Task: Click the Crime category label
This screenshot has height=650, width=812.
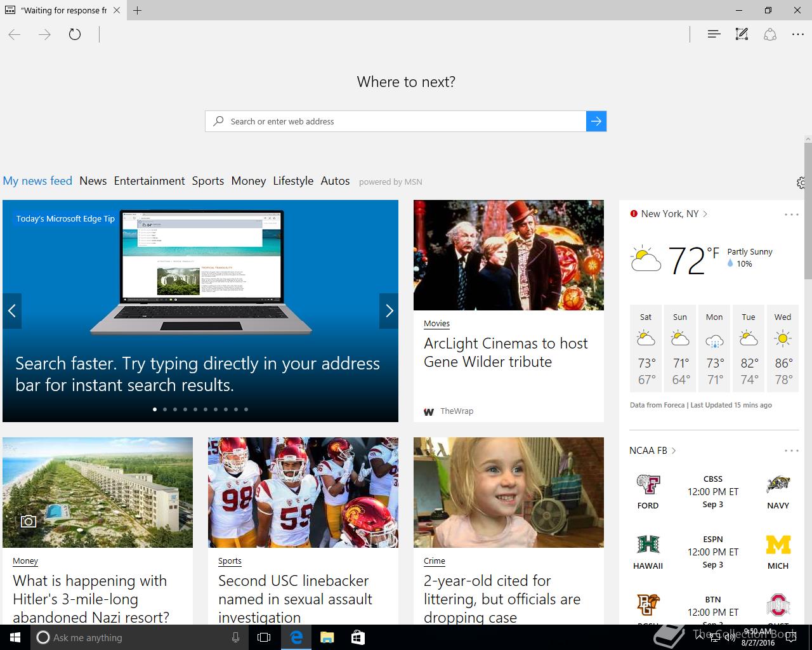Action: [x=435, y=561]
